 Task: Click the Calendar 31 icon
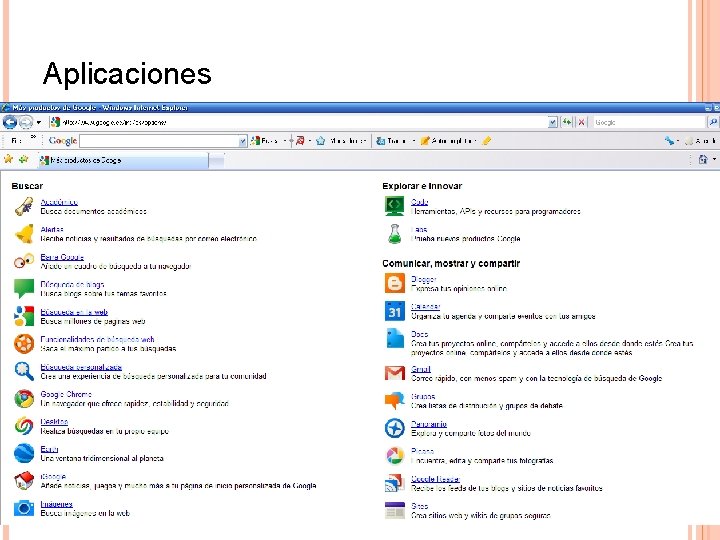394,311
